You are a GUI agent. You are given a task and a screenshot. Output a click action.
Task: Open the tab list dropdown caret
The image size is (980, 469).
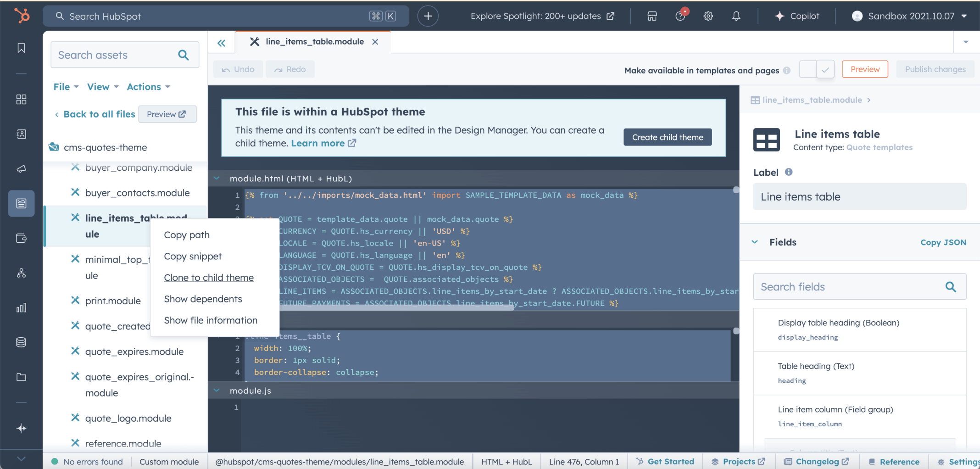(x=966, y=42)
